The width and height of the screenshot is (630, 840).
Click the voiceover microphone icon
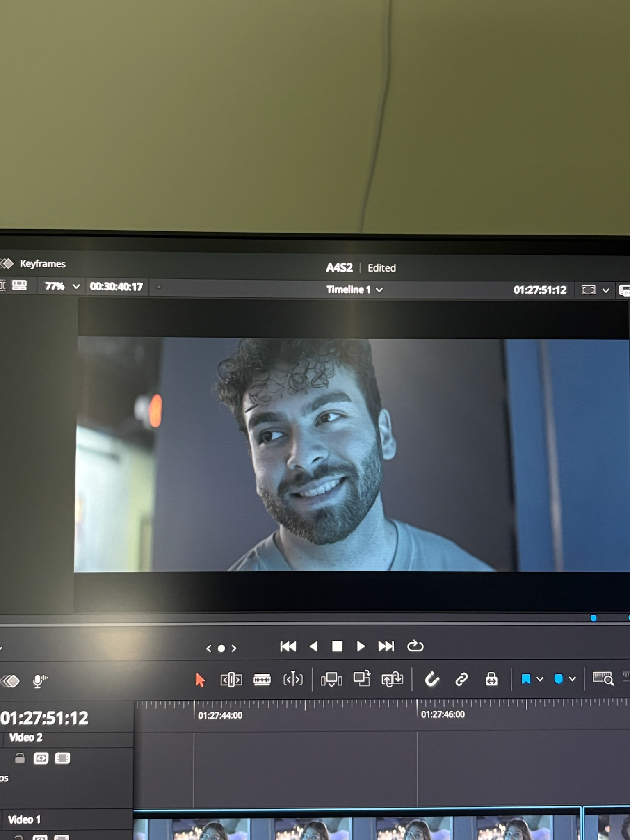(x=39, y=681)
